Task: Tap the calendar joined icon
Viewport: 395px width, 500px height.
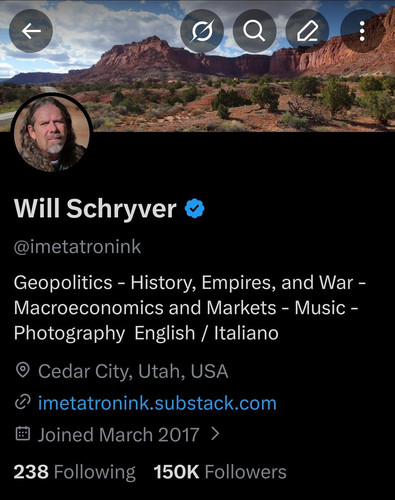Action: point(23,434)
